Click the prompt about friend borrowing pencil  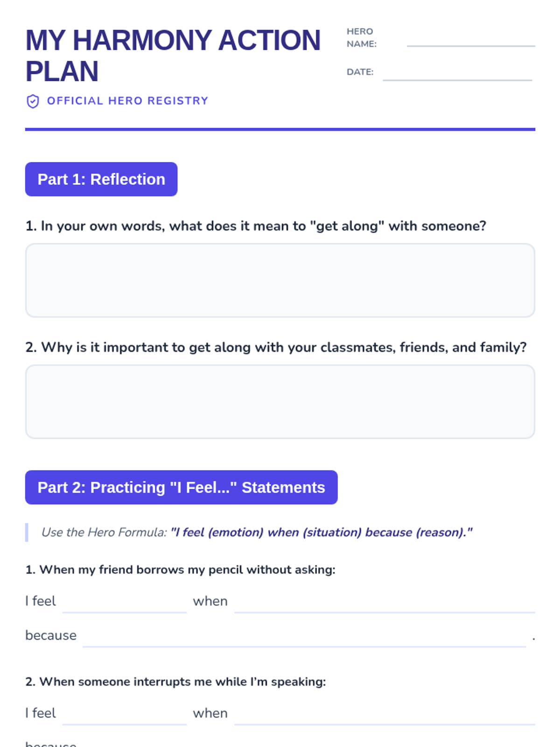tap(180, 570)
